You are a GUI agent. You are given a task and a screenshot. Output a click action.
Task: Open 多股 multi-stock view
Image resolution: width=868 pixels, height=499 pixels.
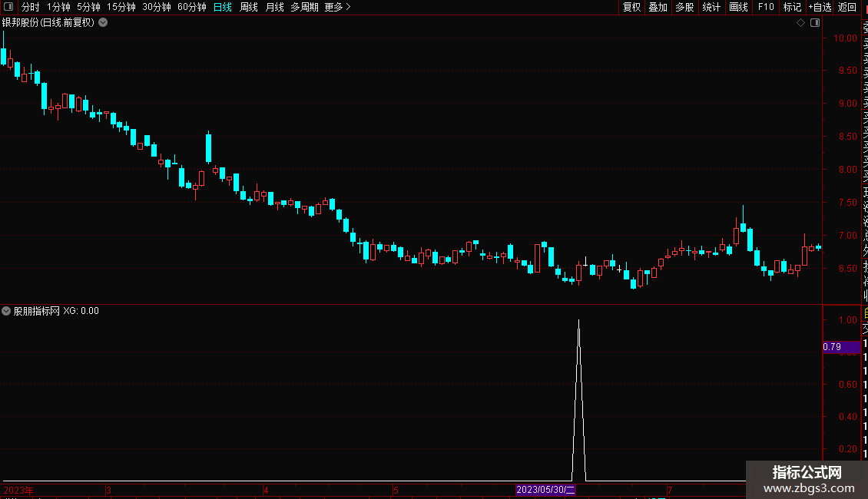tap(684, 7)
